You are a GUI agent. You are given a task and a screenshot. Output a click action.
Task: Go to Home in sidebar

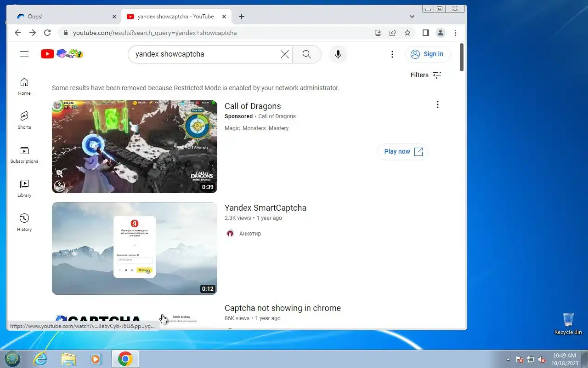pyautogui.click(x=24, y=86)
